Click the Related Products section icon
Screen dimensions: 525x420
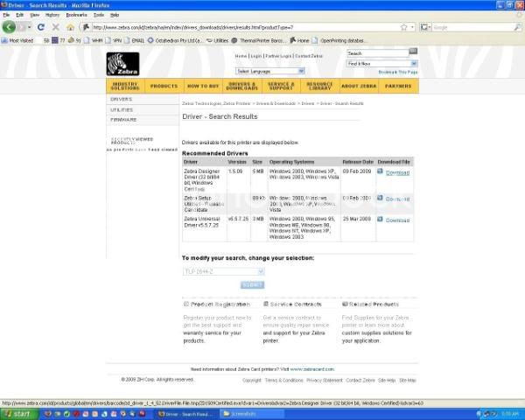(x=345, y=304)
